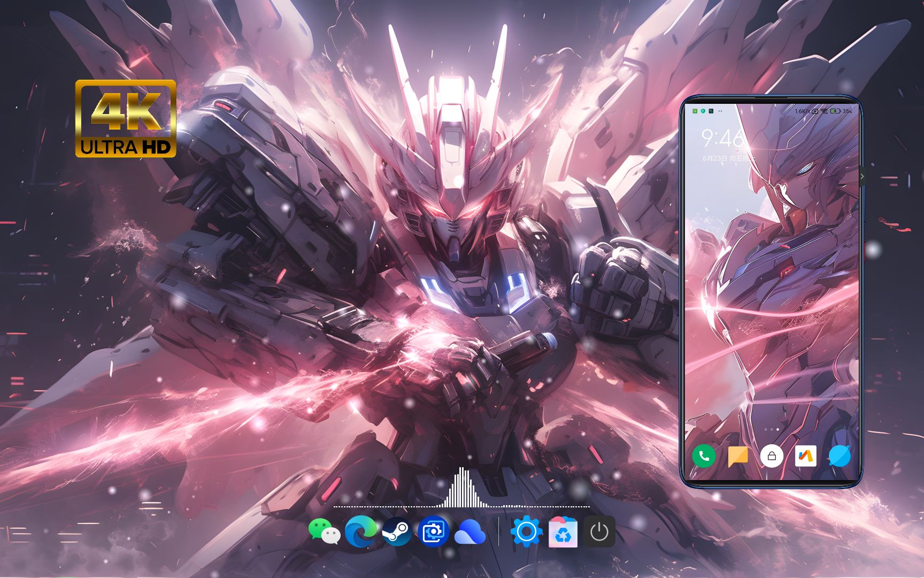Open Settings gear icon in dock
The image size is (924, 578).
click(527, 531)
